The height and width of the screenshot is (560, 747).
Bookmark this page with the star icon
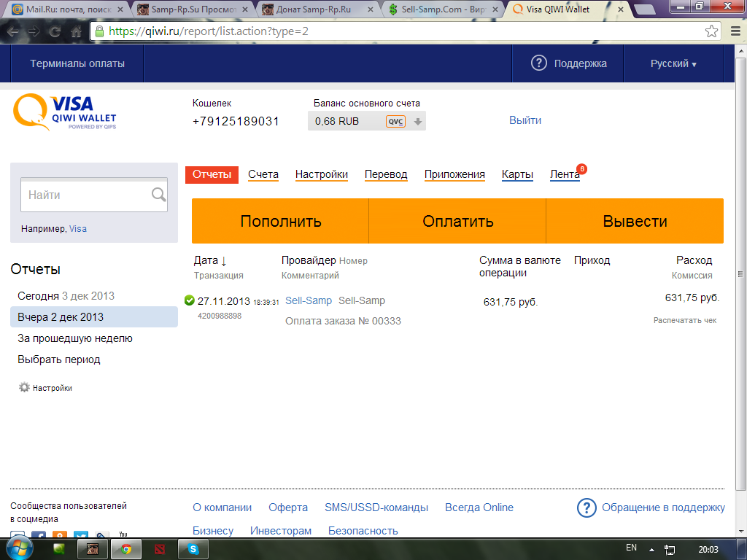point(711,31)
